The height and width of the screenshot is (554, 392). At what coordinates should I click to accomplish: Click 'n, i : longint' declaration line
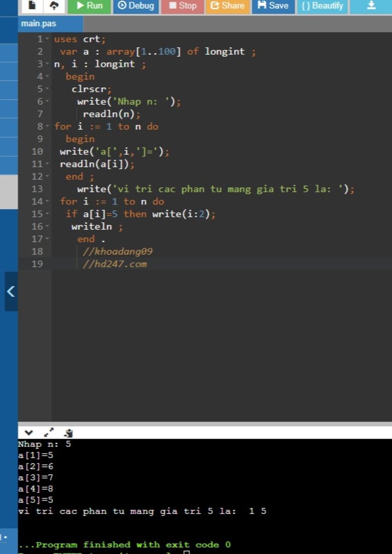[100, 64]
